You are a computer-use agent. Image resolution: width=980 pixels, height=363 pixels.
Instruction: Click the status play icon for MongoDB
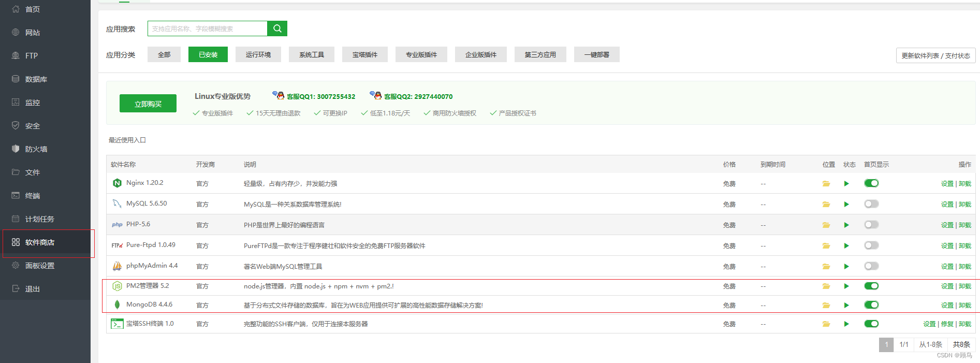(846, 306)
